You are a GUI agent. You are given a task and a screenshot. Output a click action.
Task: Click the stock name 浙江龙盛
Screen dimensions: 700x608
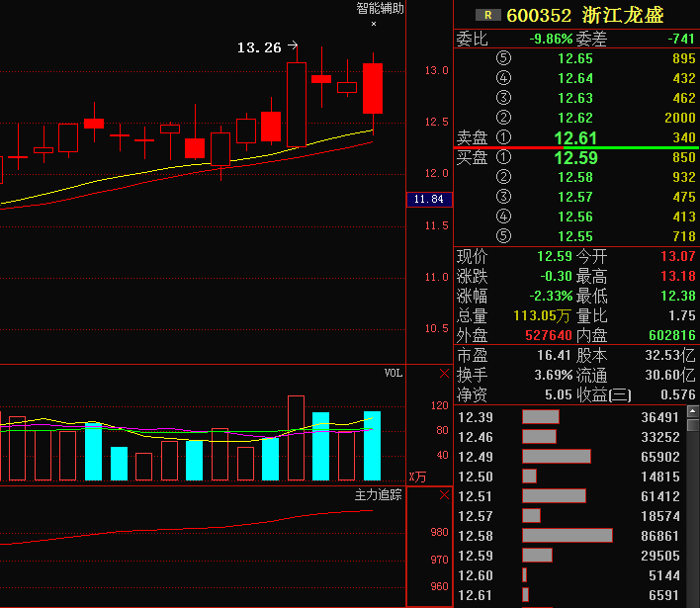click(623, 15)
